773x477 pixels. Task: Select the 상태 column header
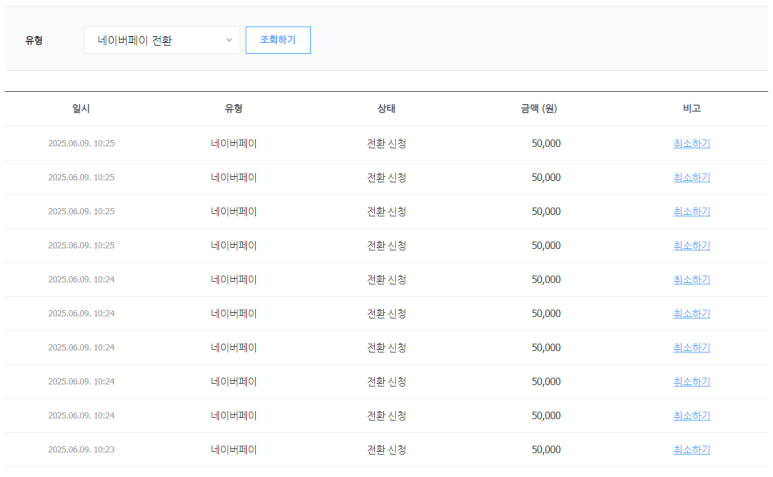tap(386, 108)
